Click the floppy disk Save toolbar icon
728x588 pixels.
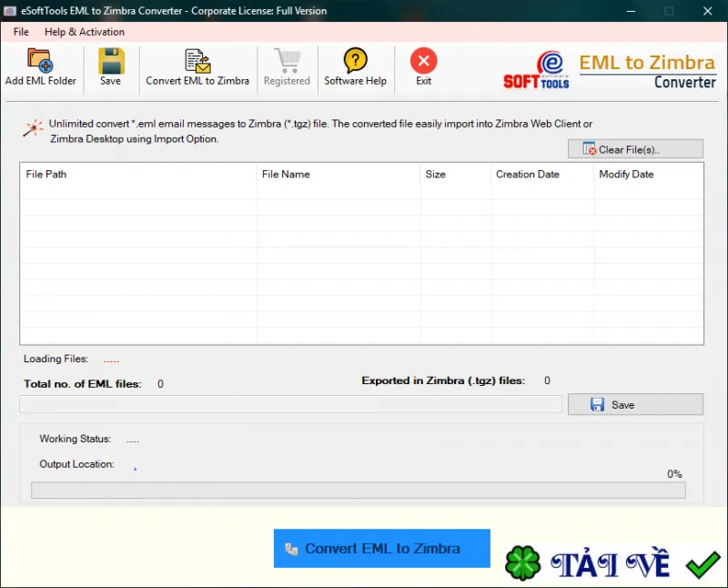(x=111, y=61)
